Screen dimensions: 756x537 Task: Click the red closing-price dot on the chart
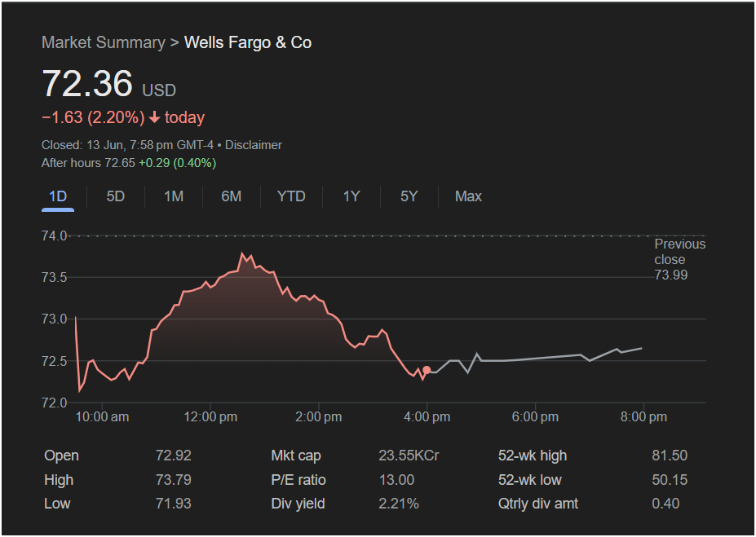pos(427,370)
